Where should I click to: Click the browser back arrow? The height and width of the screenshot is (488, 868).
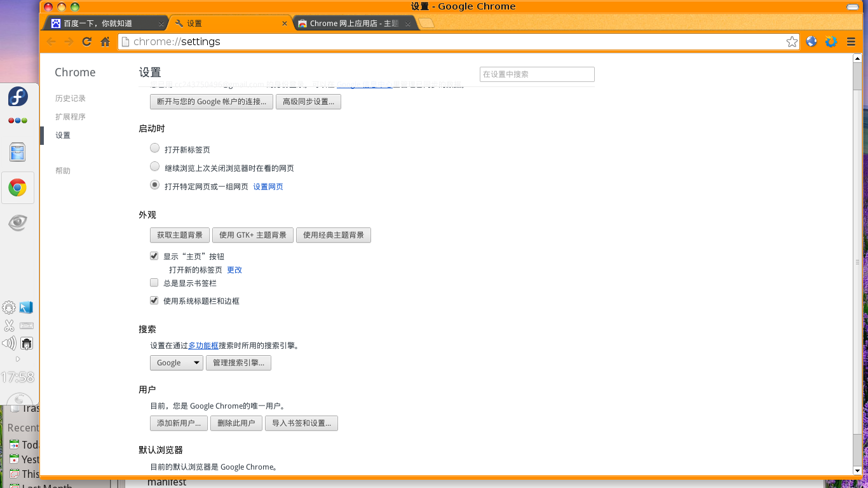coord(51,42)
